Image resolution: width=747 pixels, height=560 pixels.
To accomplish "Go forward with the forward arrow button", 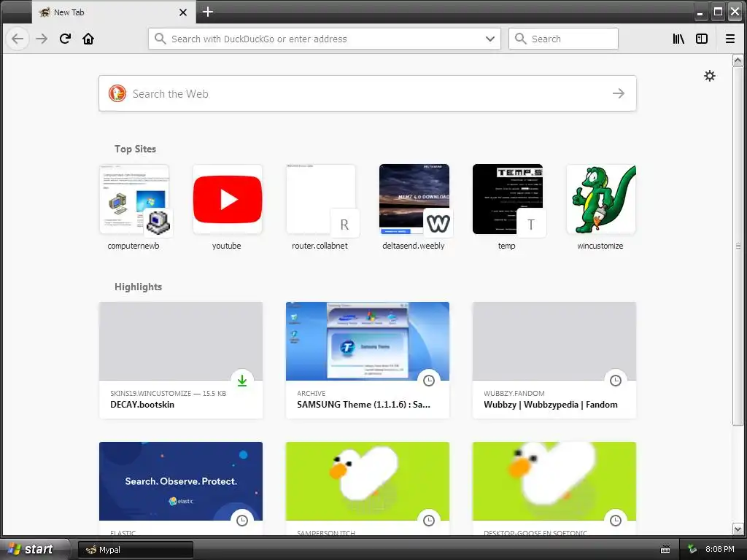I will tap(42, 39).
